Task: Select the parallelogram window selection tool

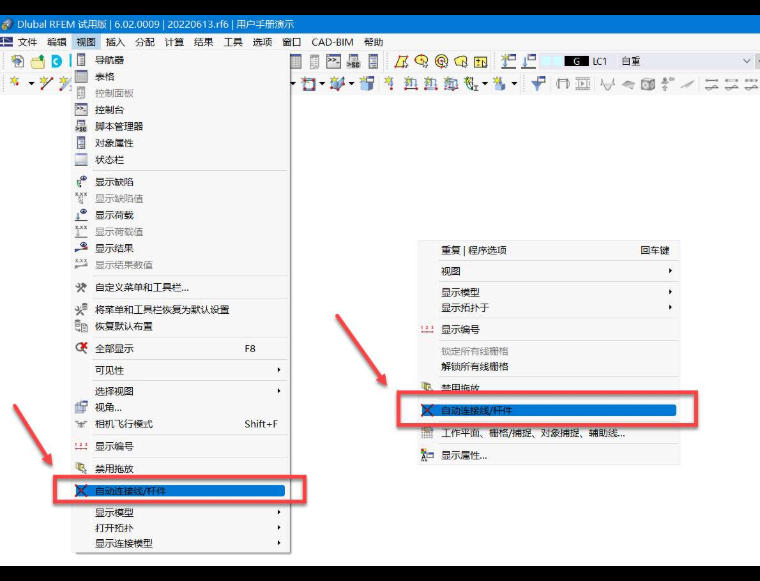Action: click(401, 62)
